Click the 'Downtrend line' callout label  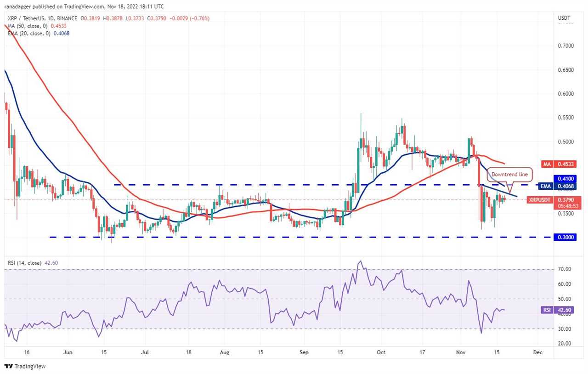coord(510,174)
